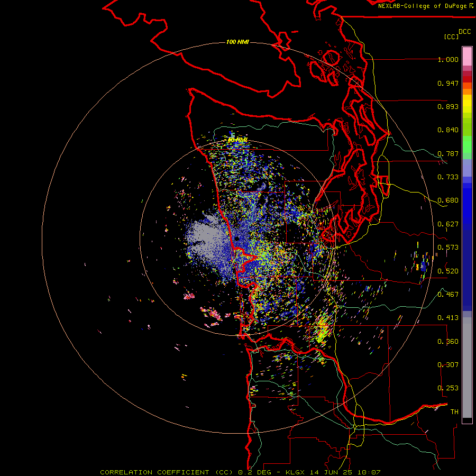Click the TH threshold label
Screen dimensions: 476x476
454,412
